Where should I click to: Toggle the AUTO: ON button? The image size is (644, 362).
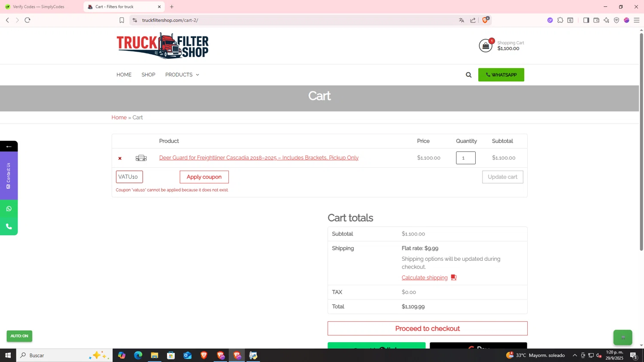[x=19, y=336]
